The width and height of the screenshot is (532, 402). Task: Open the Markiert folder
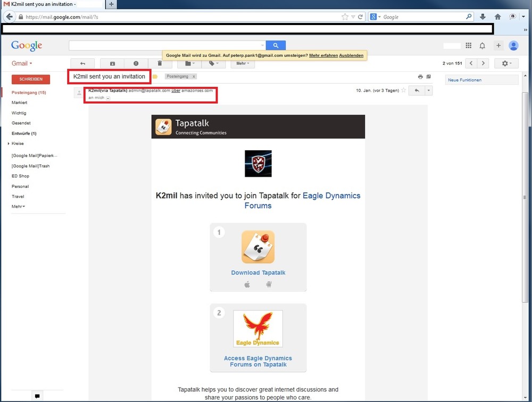point(19,103)
